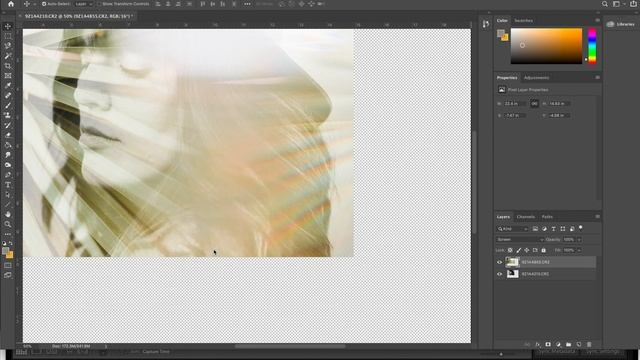Select the Eyedropper tool
The width and height of the screenshot is (640, 360).
tap(8, 86)
